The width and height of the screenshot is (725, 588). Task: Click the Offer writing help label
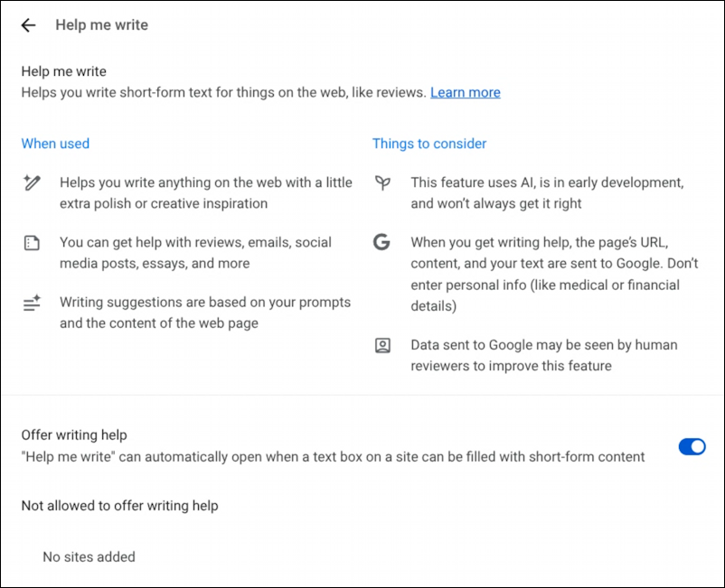point(73,434)
